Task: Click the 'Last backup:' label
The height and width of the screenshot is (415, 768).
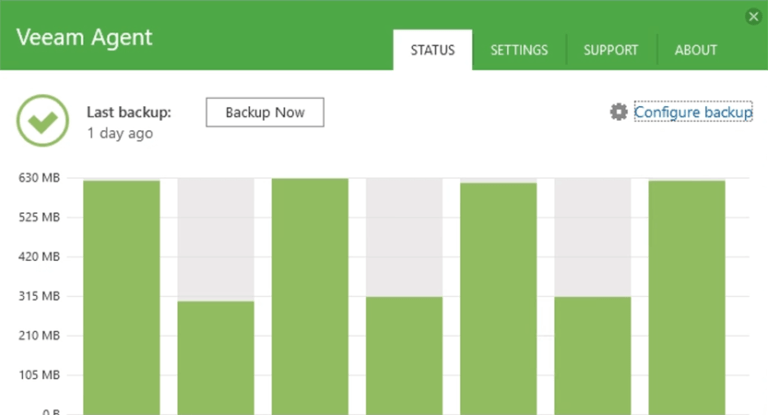Action: coord(129,112)
